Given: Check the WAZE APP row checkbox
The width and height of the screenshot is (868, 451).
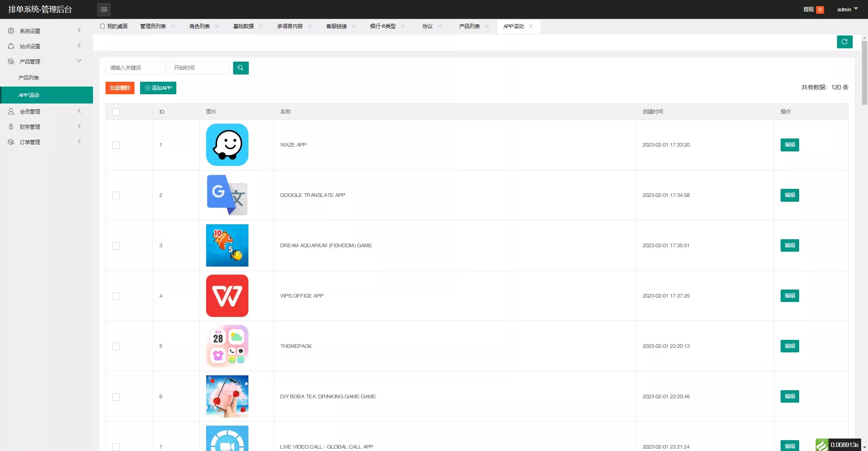Looking at the screenshot, I should 116,145.
